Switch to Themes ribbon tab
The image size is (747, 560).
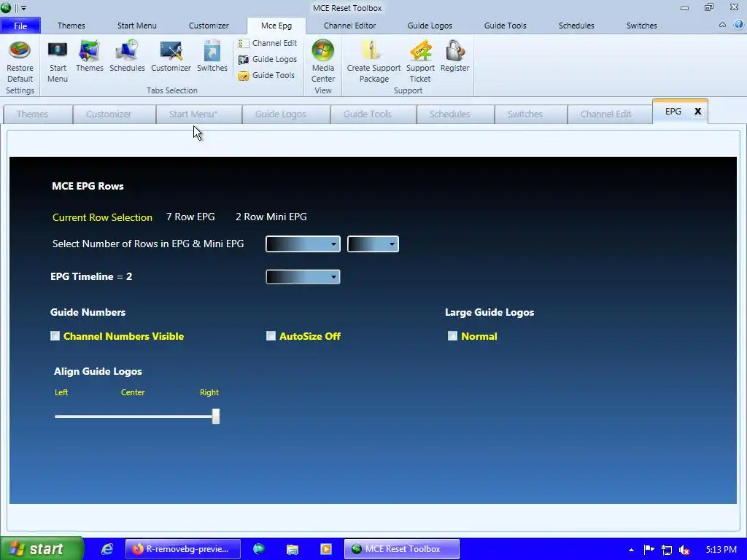click(x=71, y=26)
